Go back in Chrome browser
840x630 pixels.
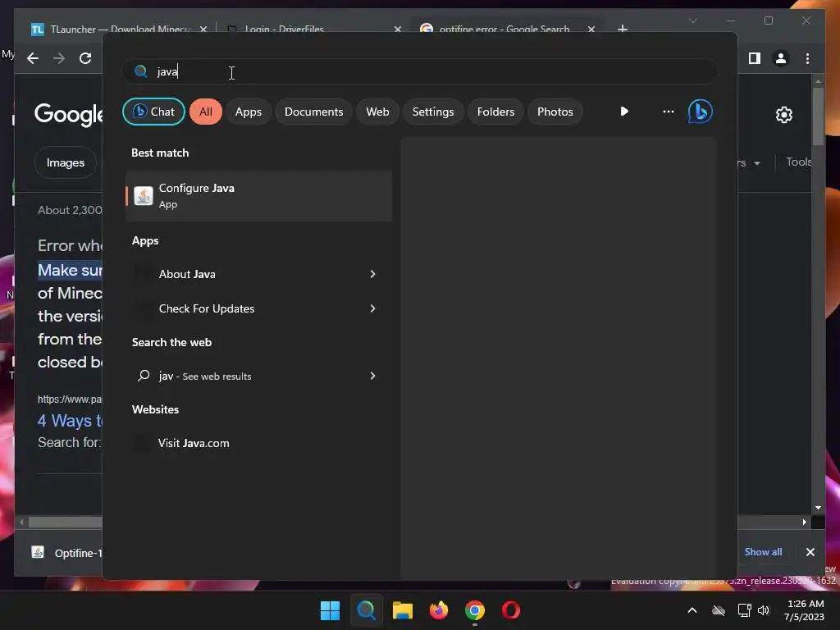point(33,58)
